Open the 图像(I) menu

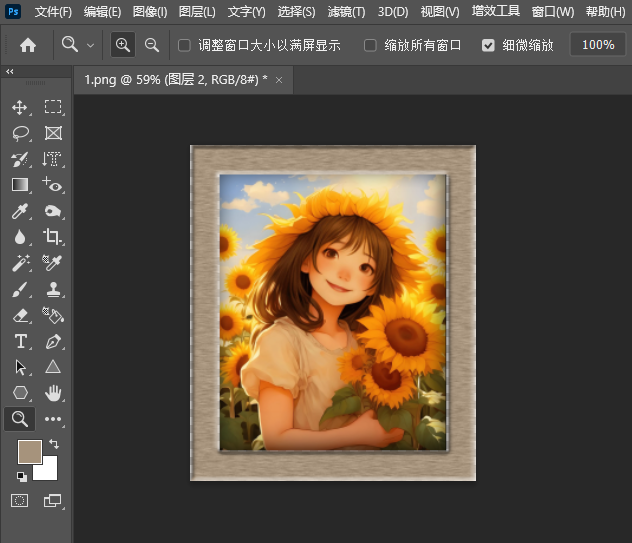coord(150,12)
